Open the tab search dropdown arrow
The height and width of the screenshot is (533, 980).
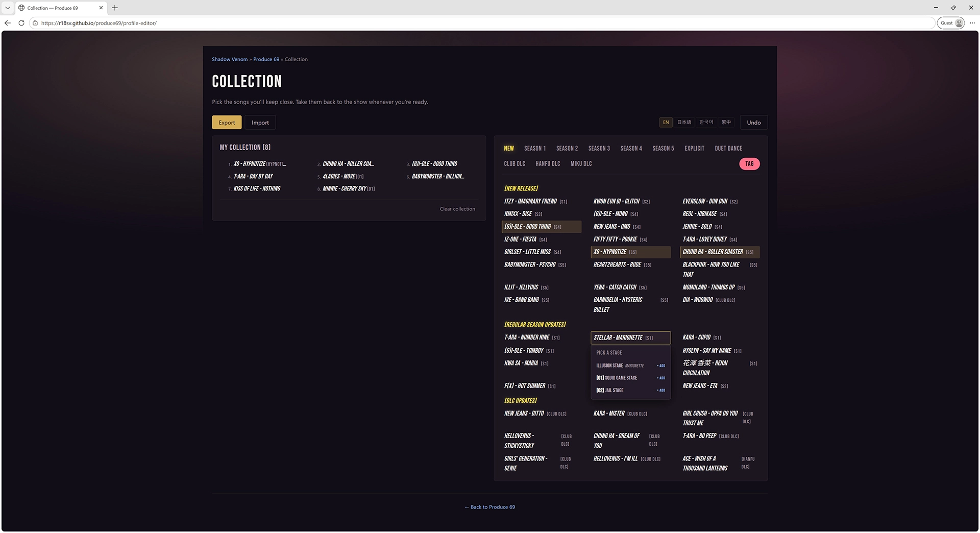[8, 8]
